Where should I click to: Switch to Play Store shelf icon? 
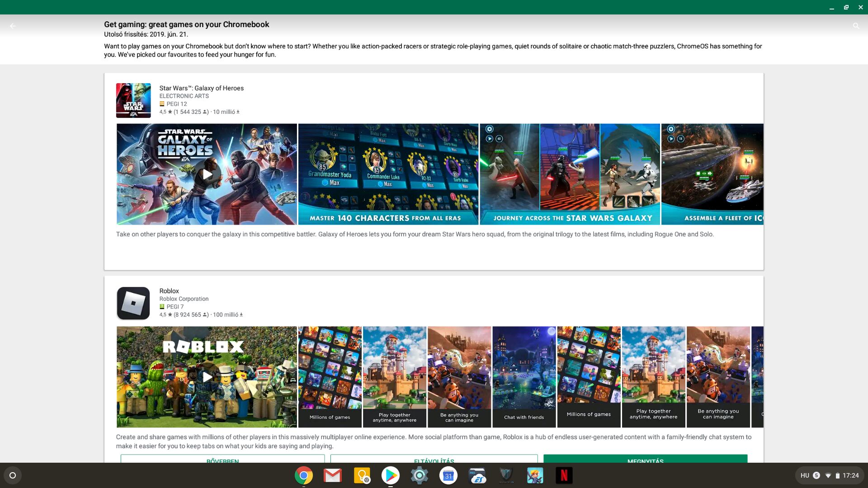coord(391,475)
